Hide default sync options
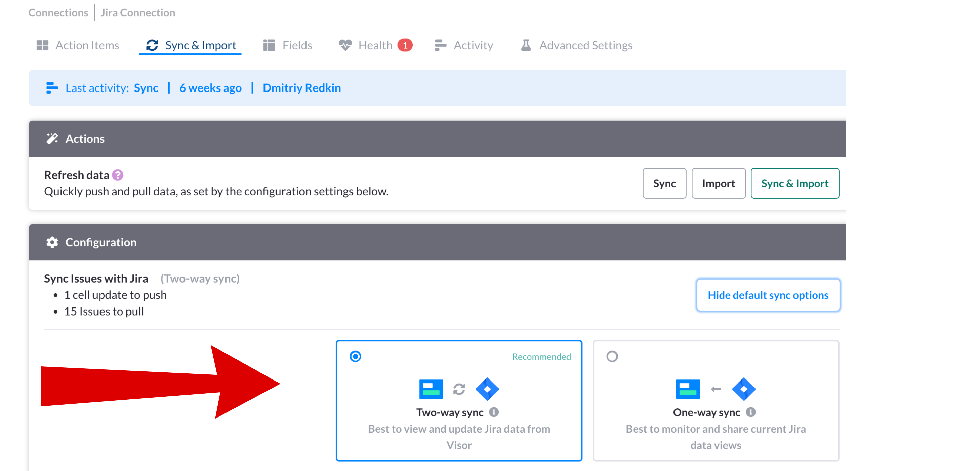 (x=768, y=295)
